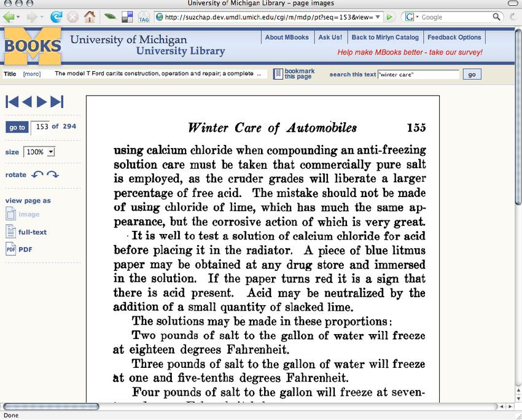Open the checkered bookmarks toolbar icon
This screenshot has height=420, width=522.
(127, 17)
